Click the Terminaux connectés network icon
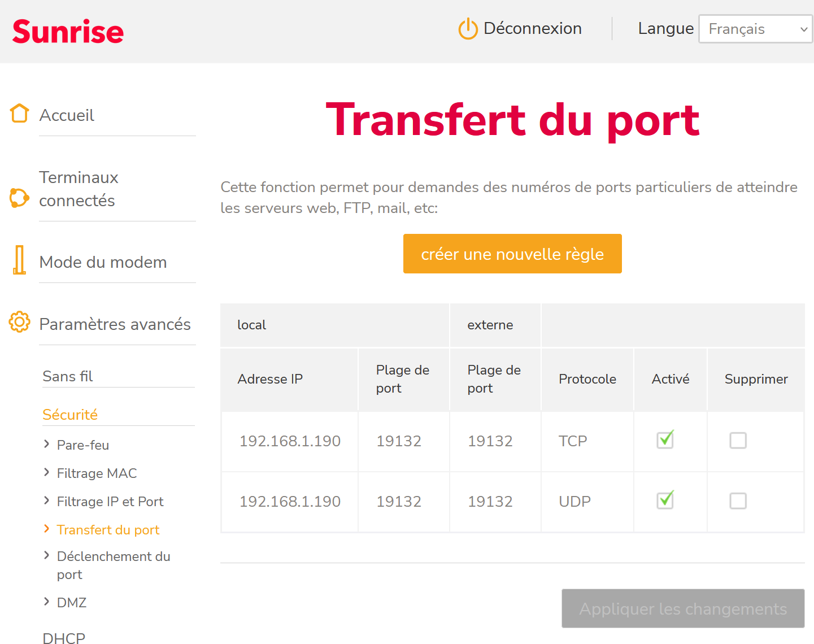This screenshot has width=814, height=644. (19, 198)
